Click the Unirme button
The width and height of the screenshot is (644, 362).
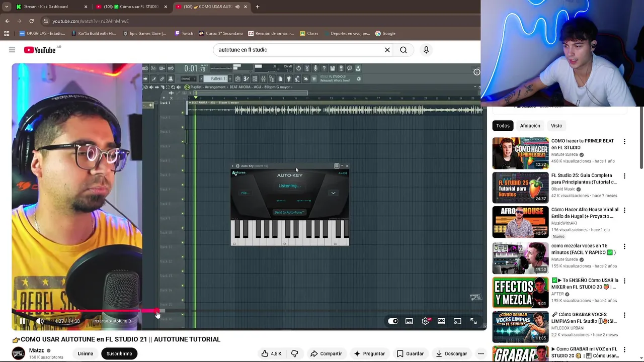click(86, 353)
